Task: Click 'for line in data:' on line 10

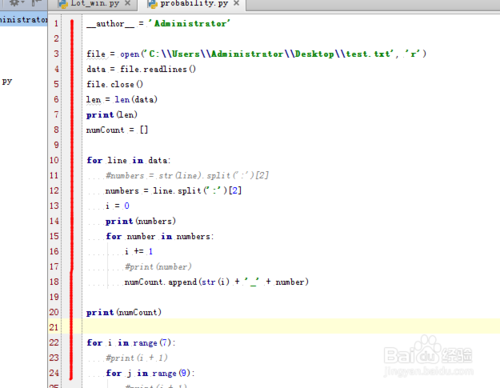Action: coord(128,160)
